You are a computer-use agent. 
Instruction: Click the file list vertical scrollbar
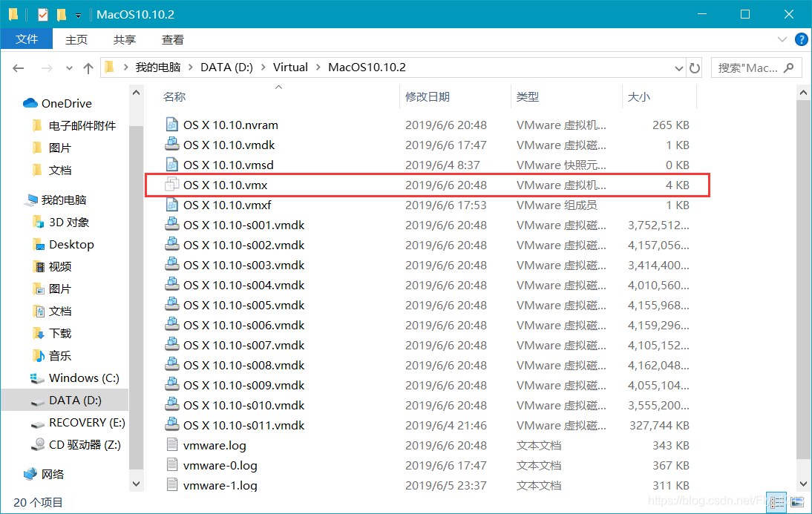pyautogui.click(x=803, y=280)
